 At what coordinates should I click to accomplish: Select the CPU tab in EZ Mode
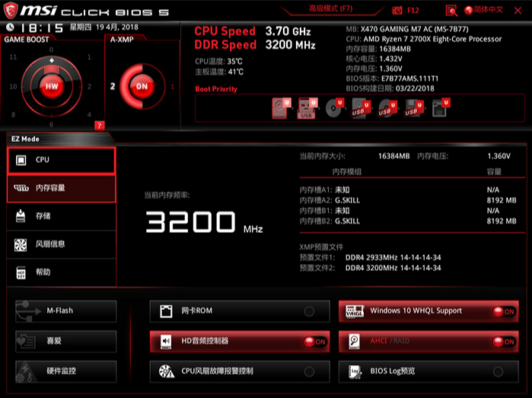point(61,160)
